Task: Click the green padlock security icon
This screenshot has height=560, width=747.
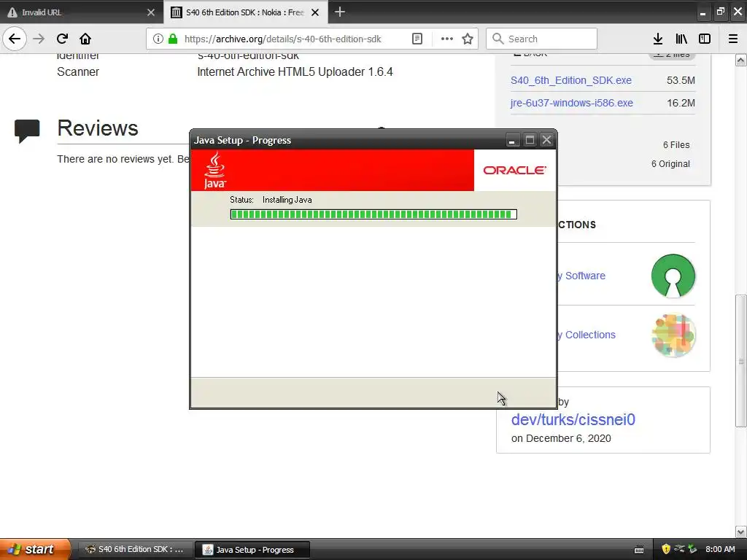Action: 173,39
